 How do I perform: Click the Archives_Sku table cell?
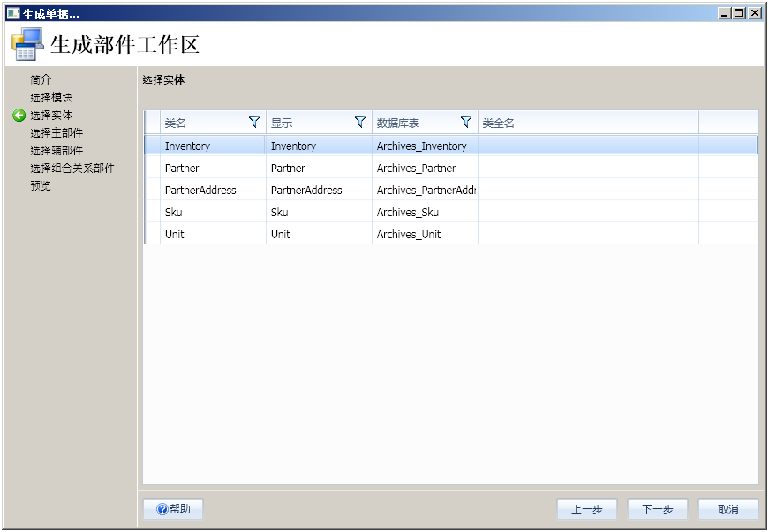click(x=425, y=212)
